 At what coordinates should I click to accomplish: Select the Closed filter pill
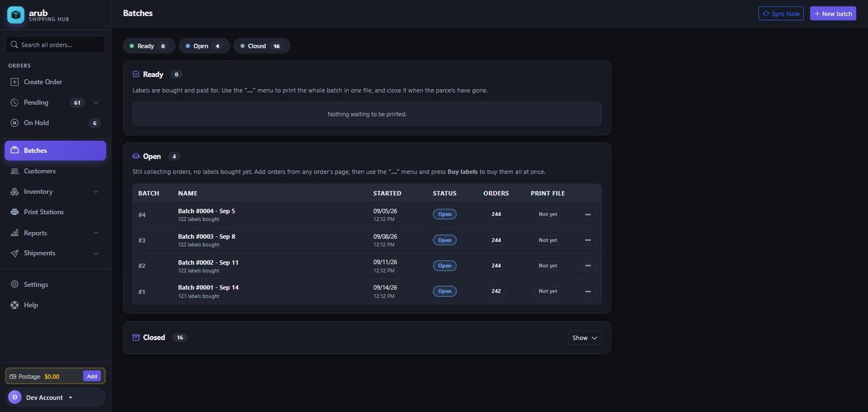[262, 46]
